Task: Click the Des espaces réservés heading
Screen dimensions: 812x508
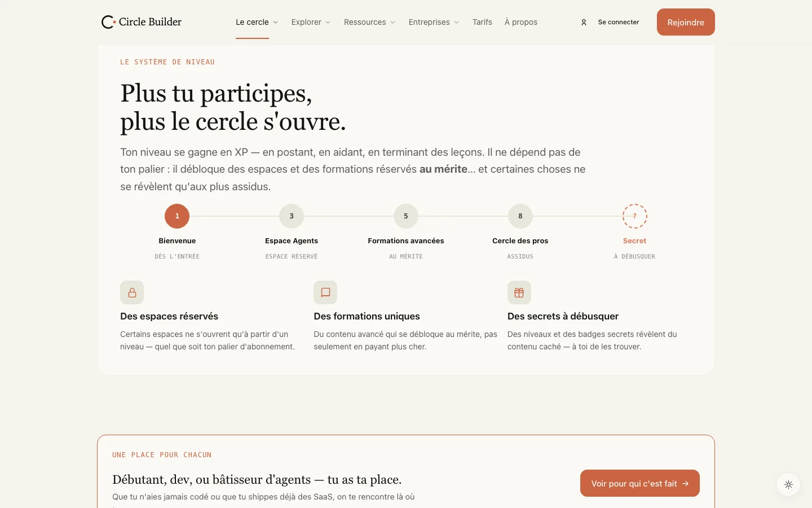Action: click(169, 316)
